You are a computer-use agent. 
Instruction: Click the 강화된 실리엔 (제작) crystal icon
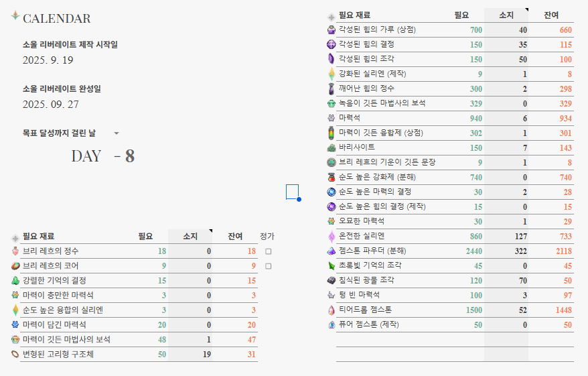click(x=331, y=74)
